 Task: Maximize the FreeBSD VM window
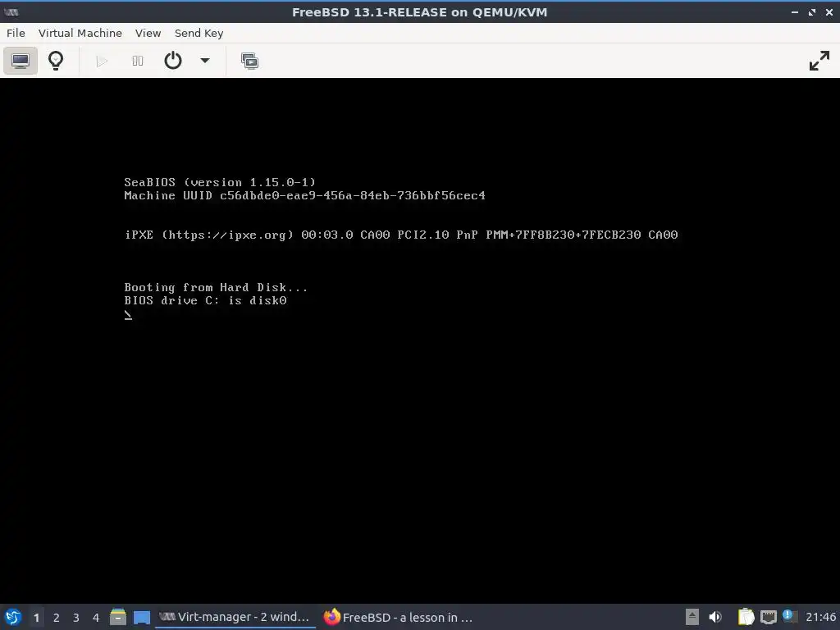click(x=812, y=11)
